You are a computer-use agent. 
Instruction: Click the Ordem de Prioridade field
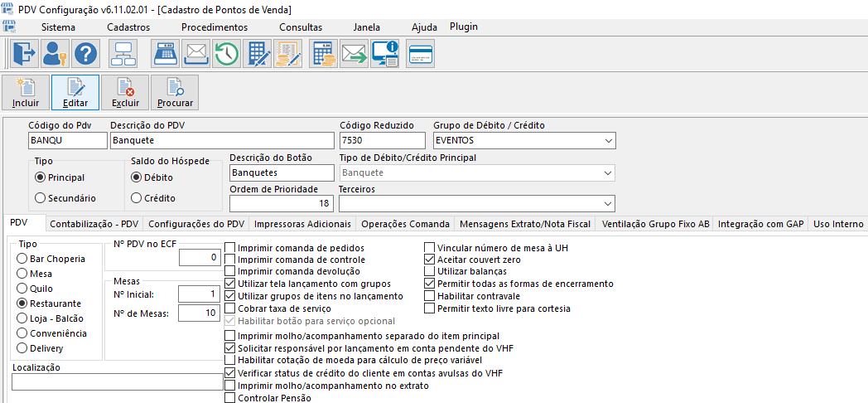pyautogui.click(x=282, y=203)
